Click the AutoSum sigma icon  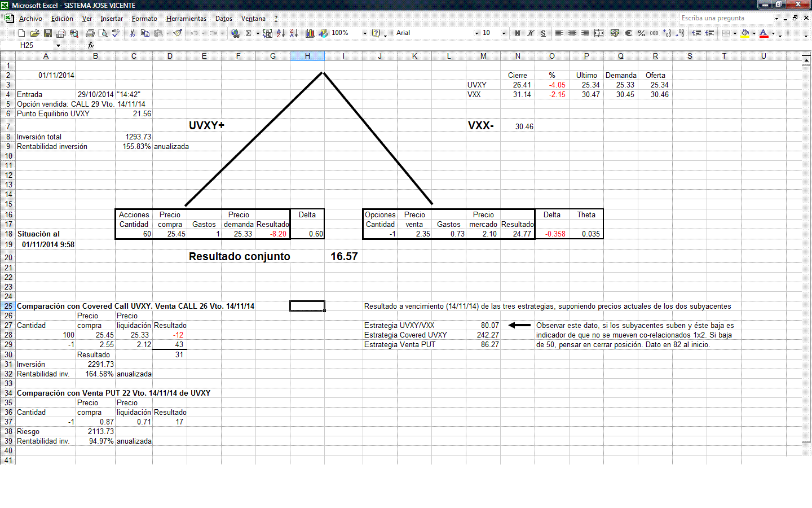tap(248, 33)
